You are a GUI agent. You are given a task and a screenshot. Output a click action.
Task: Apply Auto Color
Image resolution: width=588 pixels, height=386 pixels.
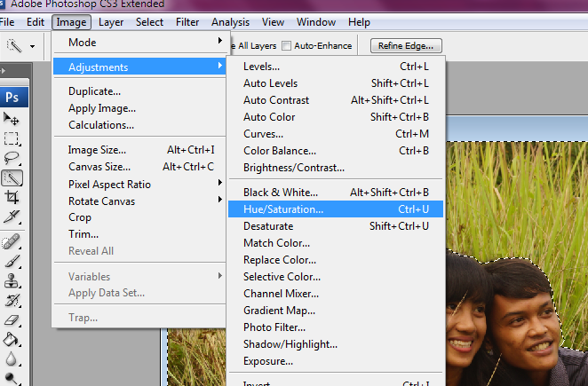(x=336, y=117)
